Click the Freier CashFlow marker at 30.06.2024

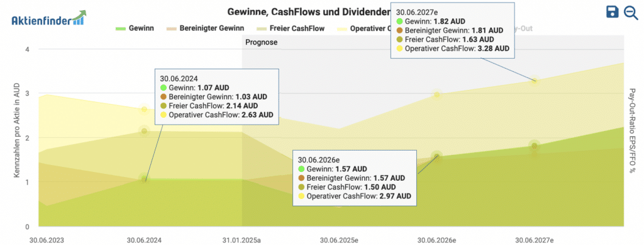tap(144, 131)
